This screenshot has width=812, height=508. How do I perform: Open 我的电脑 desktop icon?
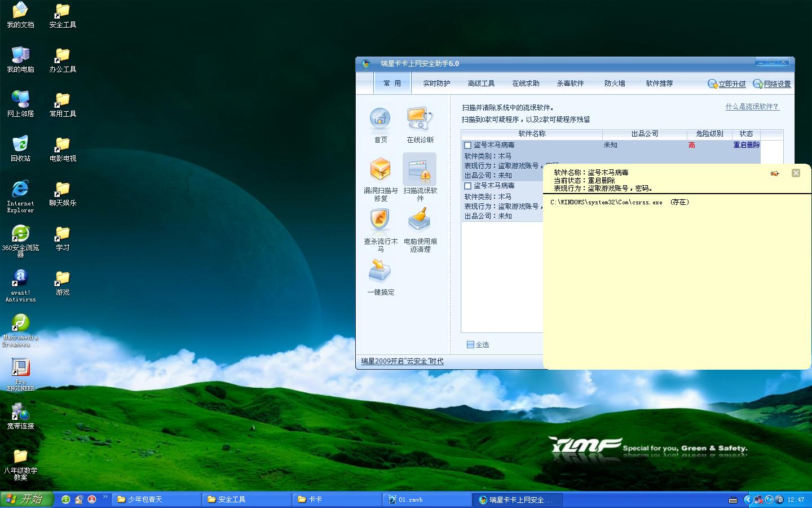click(x=20, y=60)
